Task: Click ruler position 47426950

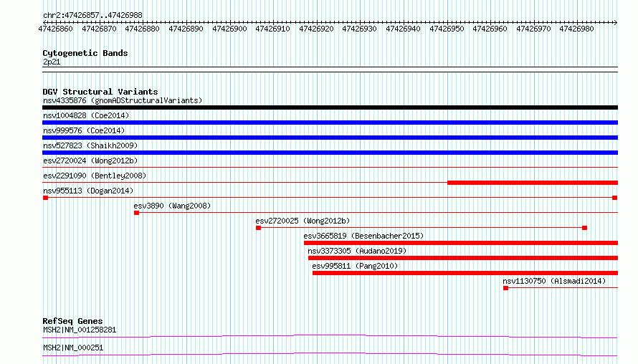Action: (x=447, y=29)
